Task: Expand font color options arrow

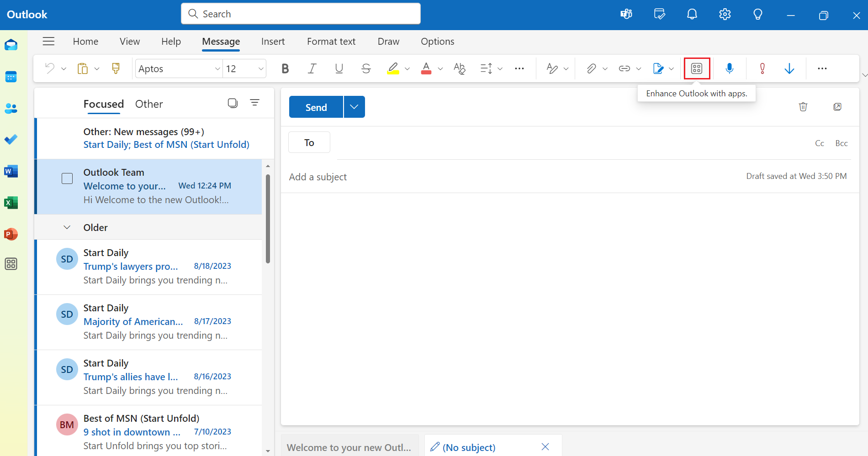Action: coord(440,69)
